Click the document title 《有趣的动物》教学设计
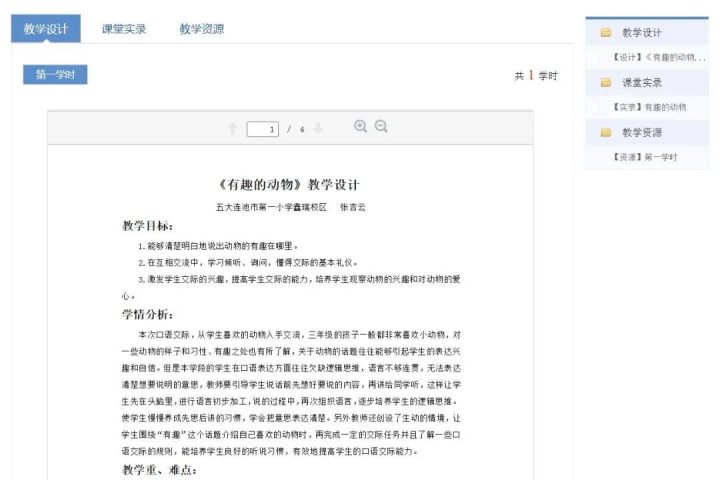This screenshot has height=480, width=720. (288, 185)
